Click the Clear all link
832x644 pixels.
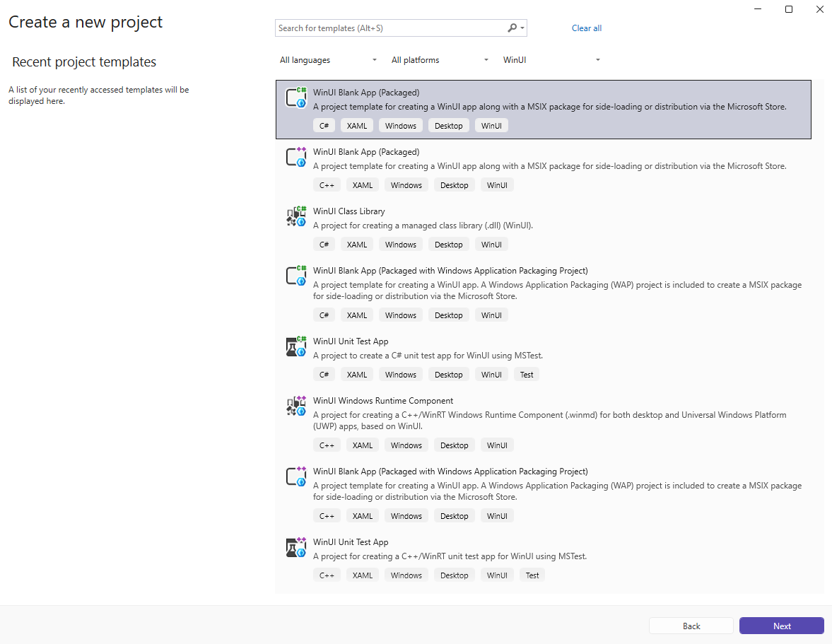(x=587, y=28)
